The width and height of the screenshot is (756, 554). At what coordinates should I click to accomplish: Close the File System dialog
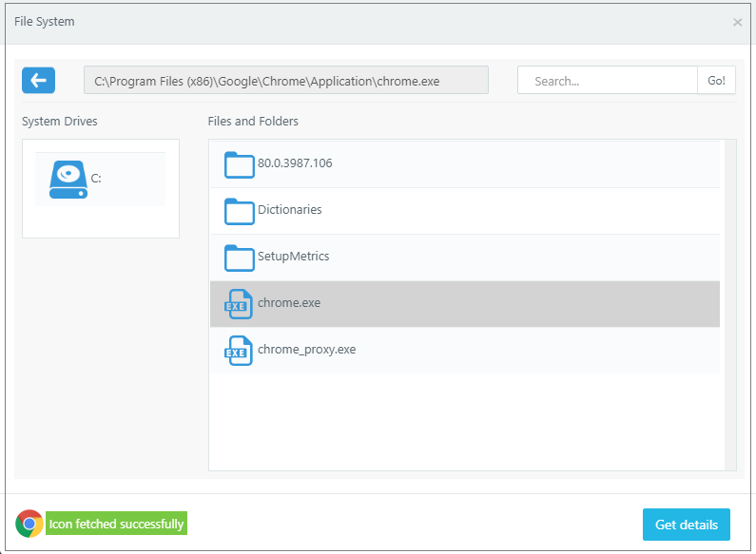point(737,22)
